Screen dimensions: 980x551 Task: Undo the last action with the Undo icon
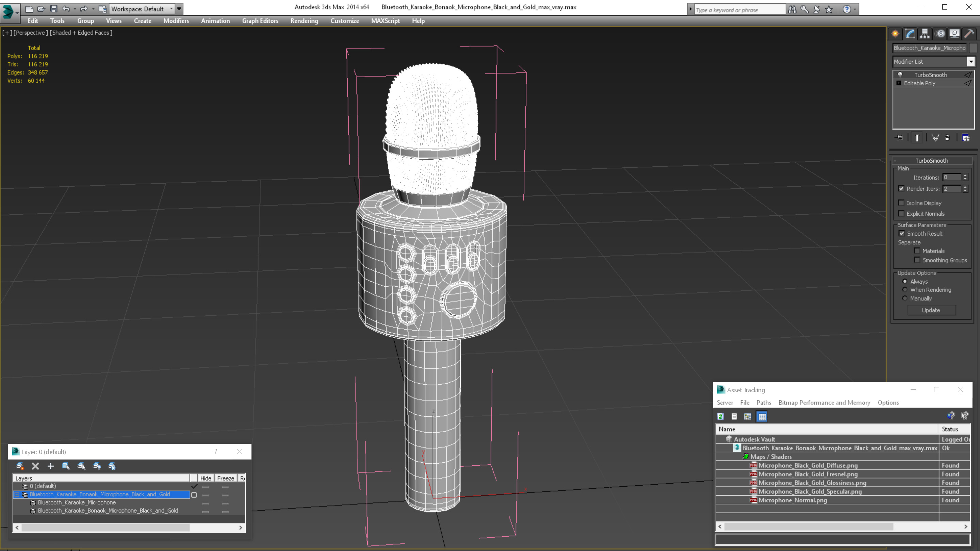pyautogui.click(x=66, y=9)
